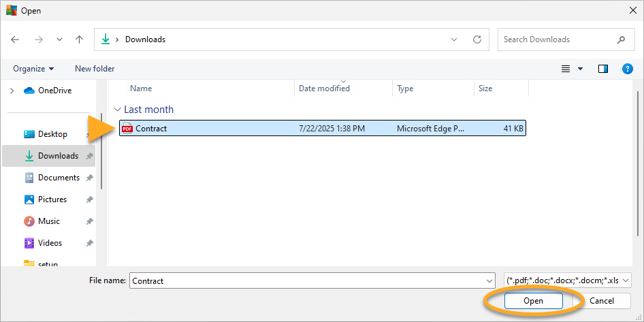Viewport: 644px width, 322px height.
Task: Open the file type filter dropdown
Action: click(568, 280)
